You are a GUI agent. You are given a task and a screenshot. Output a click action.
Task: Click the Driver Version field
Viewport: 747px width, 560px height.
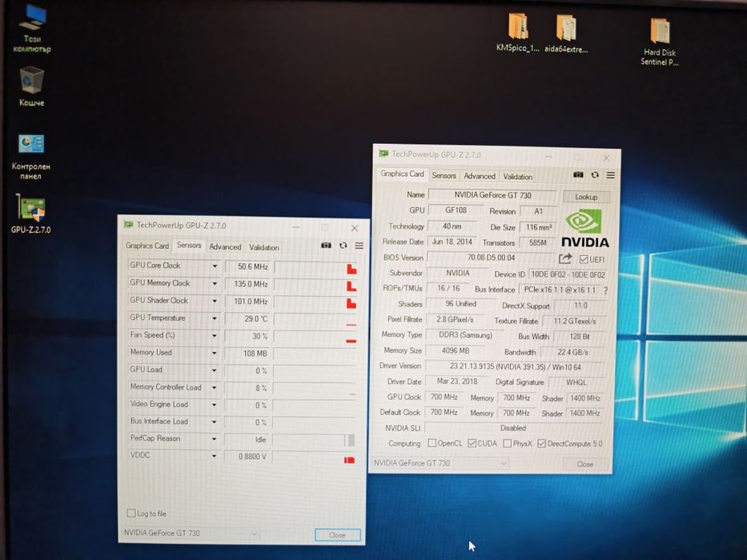tap(516, 366)
